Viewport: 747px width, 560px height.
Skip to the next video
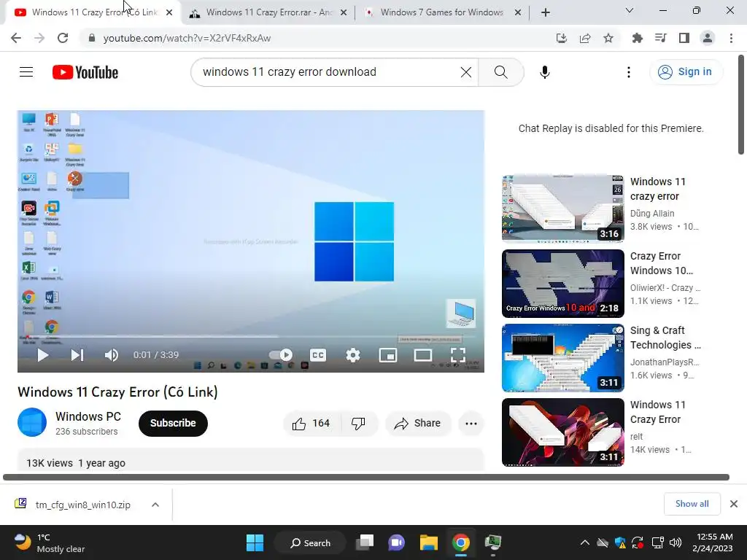tap(77, 355)
